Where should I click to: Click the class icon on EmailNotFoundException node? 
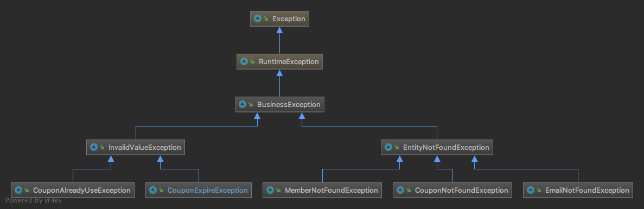point(530,190)
